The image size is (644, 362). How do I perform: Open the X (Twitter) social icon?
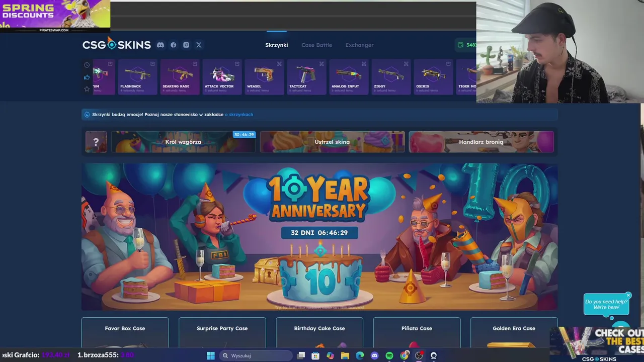(x=199, y=45)
